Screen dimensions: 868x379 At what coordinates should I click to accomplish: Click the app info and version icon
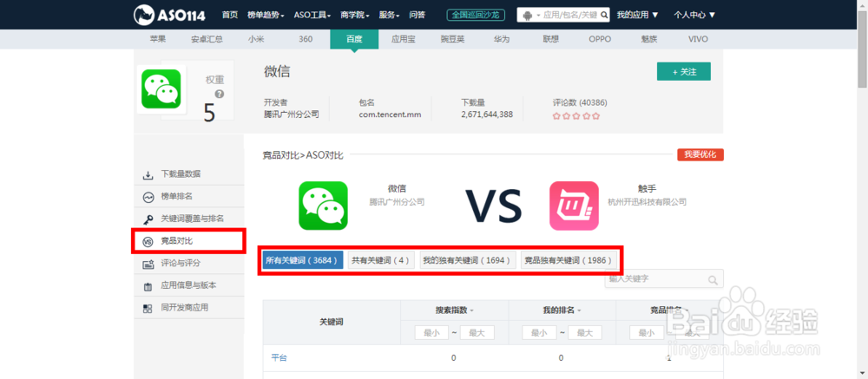[x=148, y=286]
